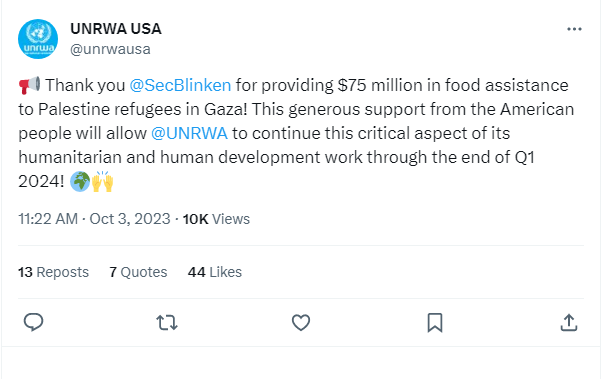
Task: Bookmark this tweet
Action: coord(435,323)
